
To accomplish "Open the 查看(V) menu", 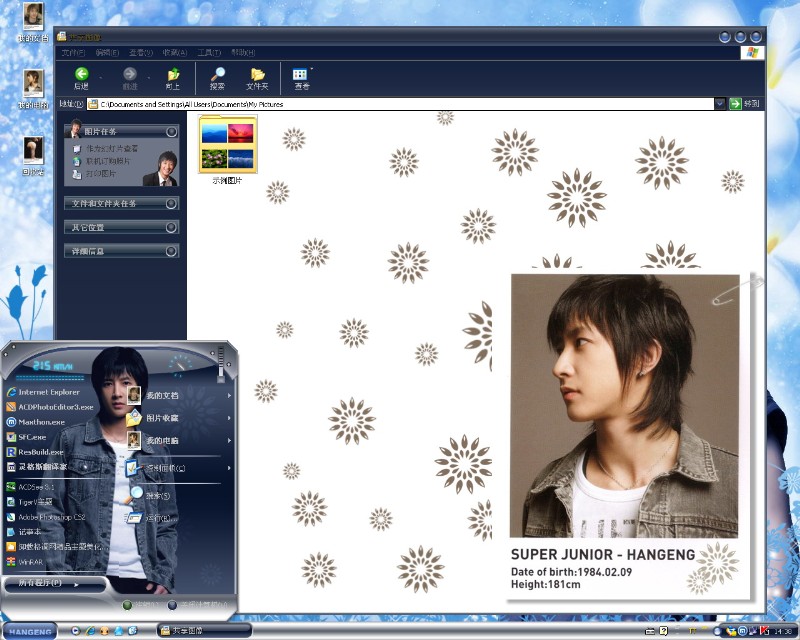I will pyautogui.click(x=141, y=53).
